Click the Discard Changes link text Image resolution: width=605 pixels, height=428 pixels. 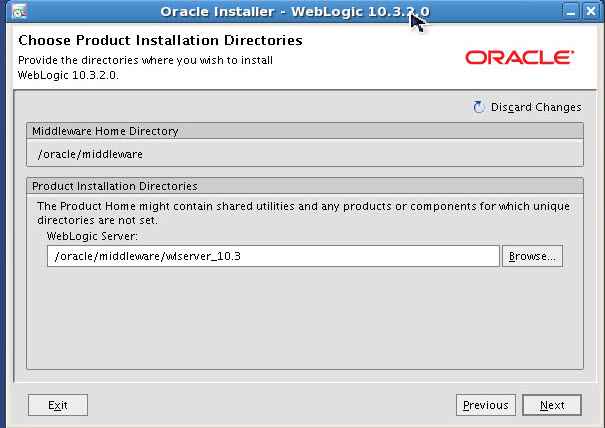535,107
